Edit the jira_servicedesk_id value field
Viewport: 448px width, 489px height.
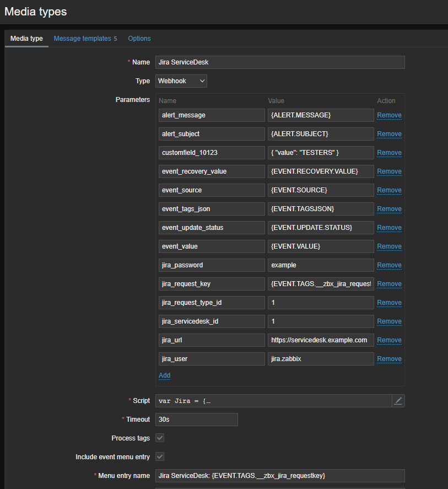pos(321,321)
